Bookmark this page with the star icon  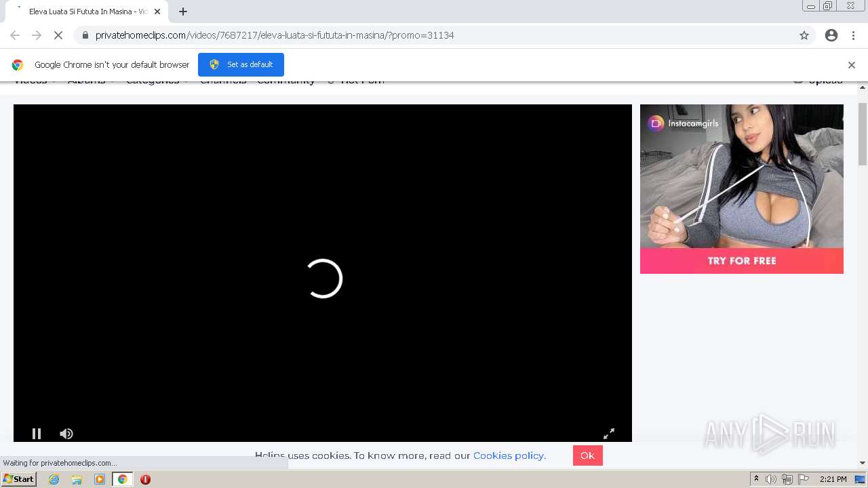click(804, 35)
